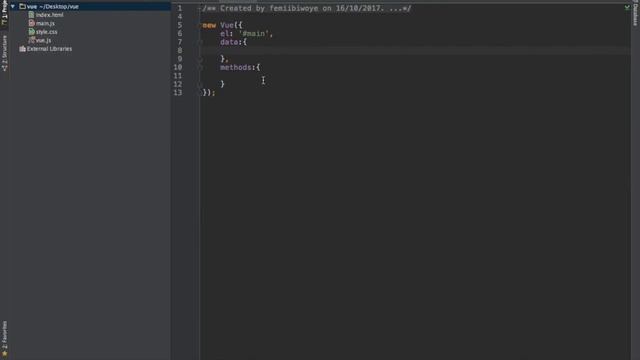
Task: Open style.css in the project tree
Action: (47, 32)
